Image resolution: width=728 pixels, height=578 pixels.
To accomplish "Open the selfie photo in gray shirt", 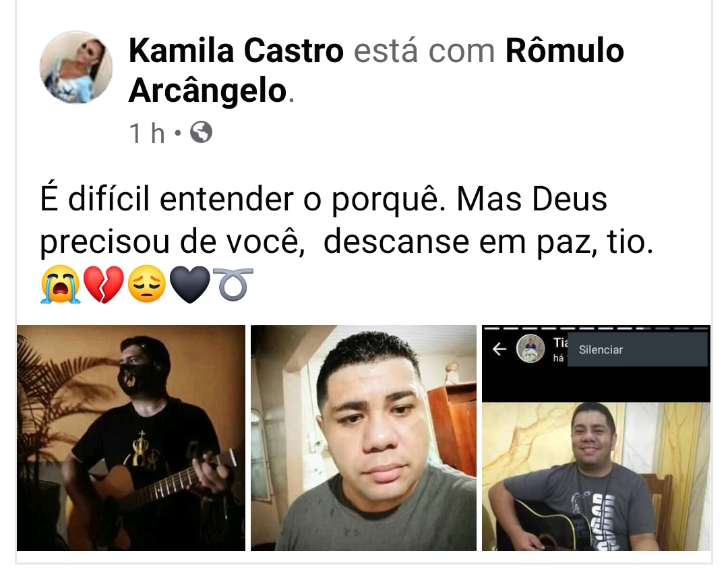I will coord(363,438).
